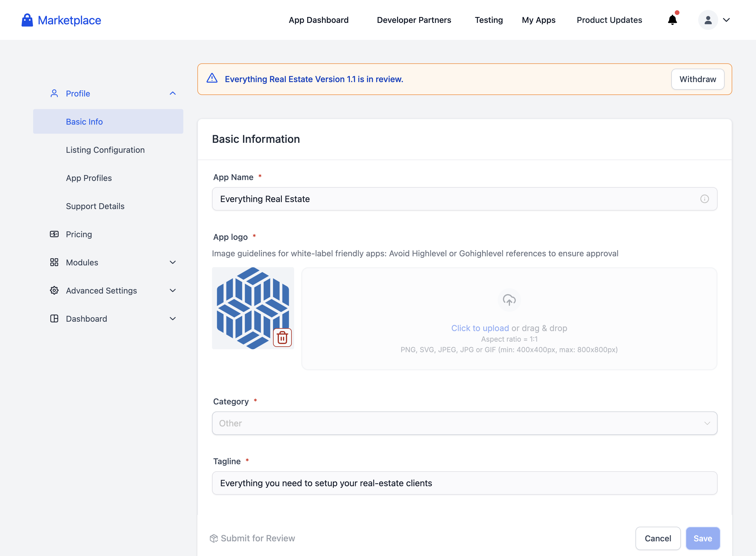This screenshot has width=756, height=556.
Task: Click the 'App Name' field label
Action: [x=233, y=177]
